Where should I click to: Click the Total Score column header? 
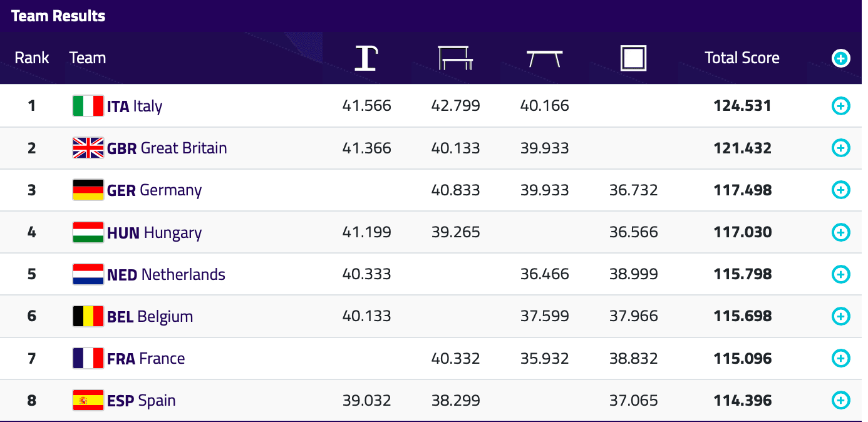741,58
